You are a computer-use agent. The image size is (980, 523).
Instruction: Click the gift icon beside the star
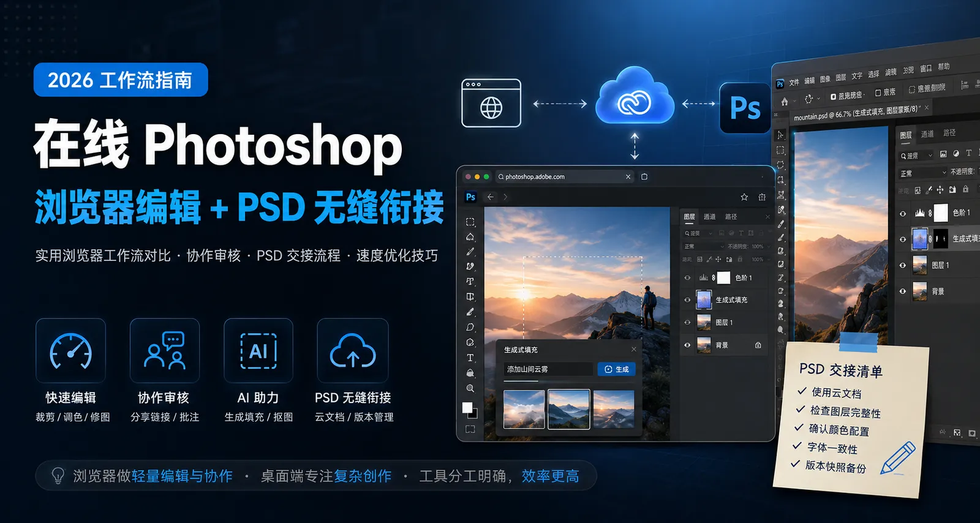coord(762,197)
